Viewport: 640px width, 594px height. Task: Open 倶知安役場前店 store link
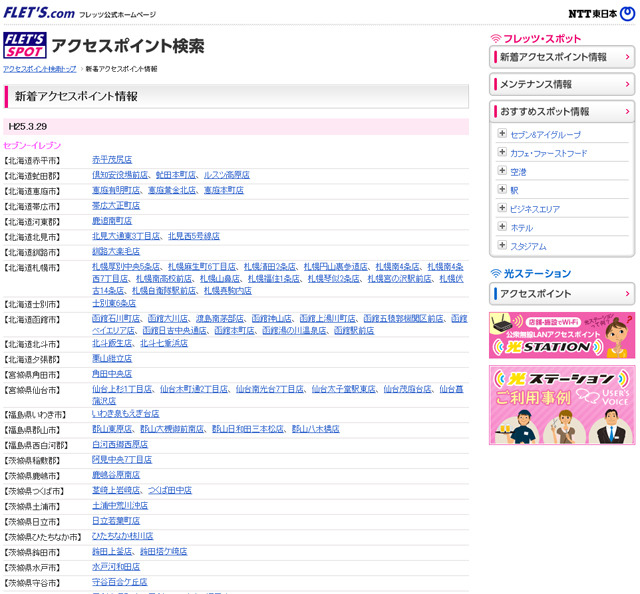click(120, 175)
